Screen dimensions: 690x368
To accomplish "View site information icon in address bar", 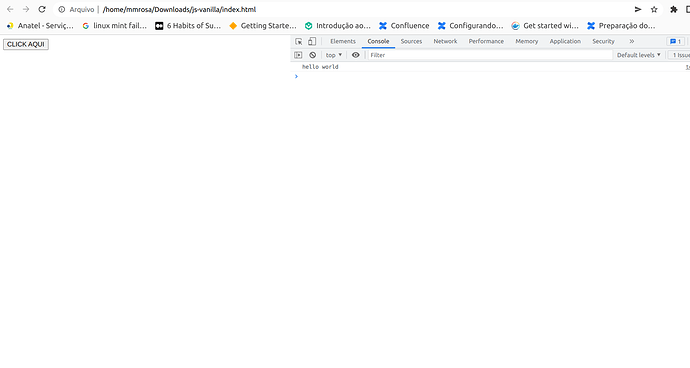I will coord(62,9).
